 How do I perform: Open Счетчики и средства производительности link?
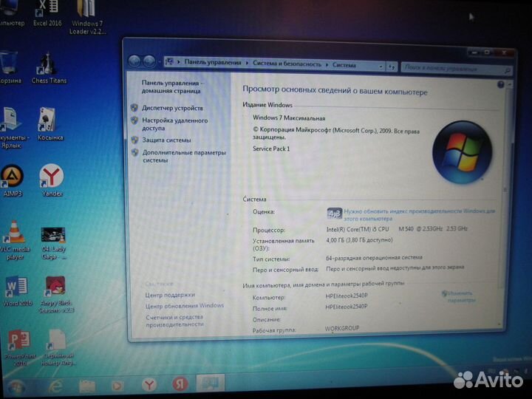pyautogui.click(x=174, y=321)
